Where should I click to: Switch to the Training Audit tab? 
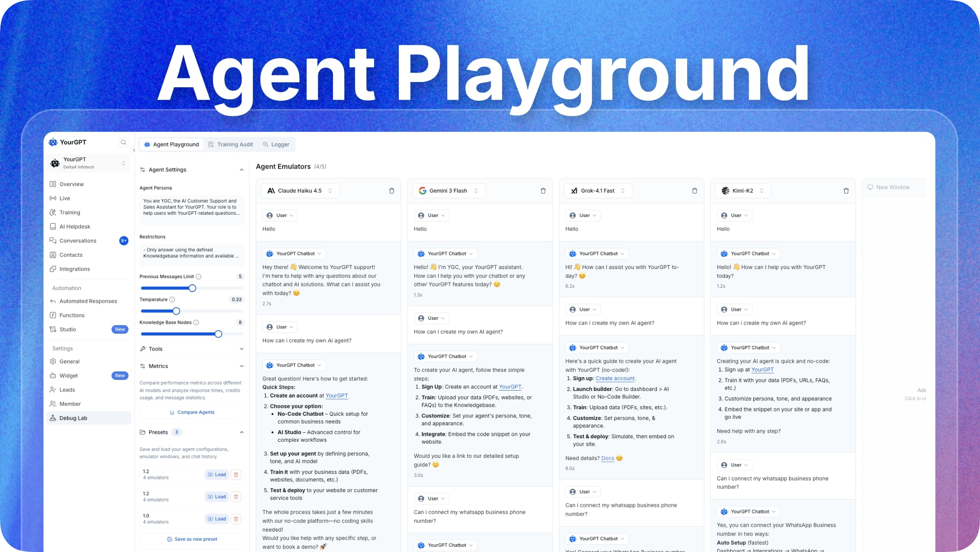[x=231, y=145]
